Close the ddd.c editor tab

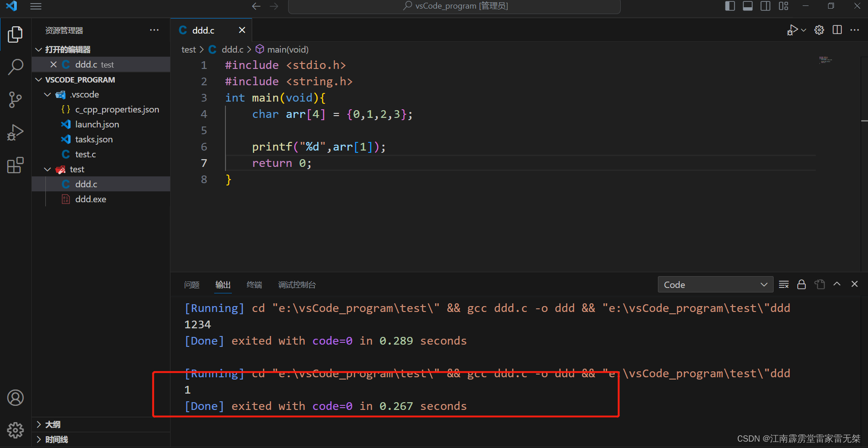[x=242, y=30]
